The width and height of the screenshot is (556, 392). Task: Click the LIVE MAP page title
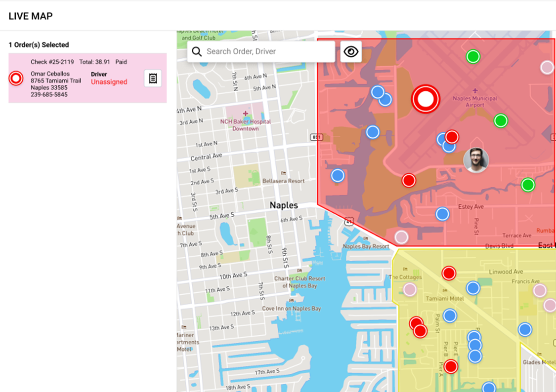click(x=31, y=16)
